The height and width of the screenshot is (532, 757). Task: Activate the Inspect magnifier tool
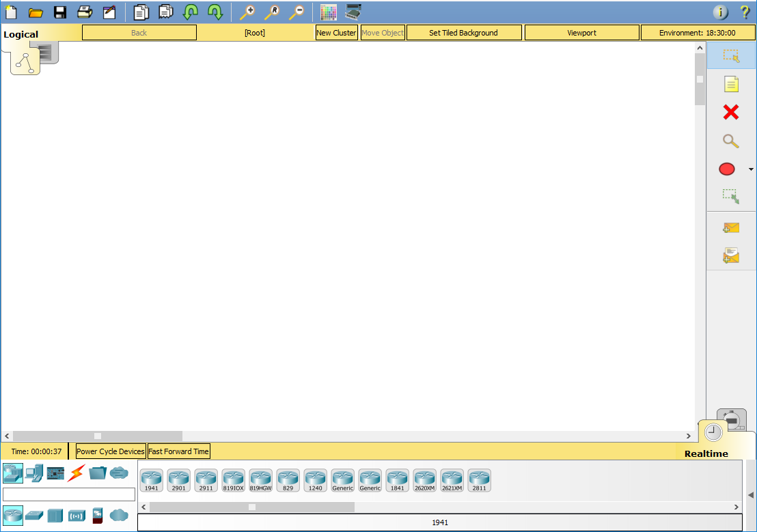coord(730,141)
